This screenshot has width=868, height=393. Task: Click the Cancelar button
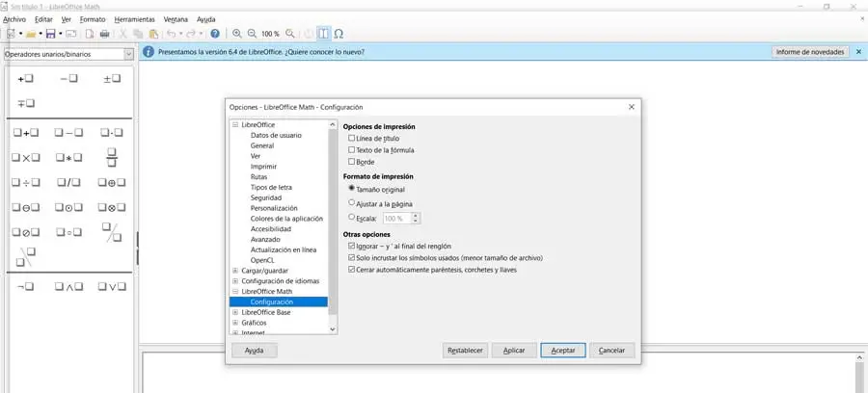pos(611,351)
